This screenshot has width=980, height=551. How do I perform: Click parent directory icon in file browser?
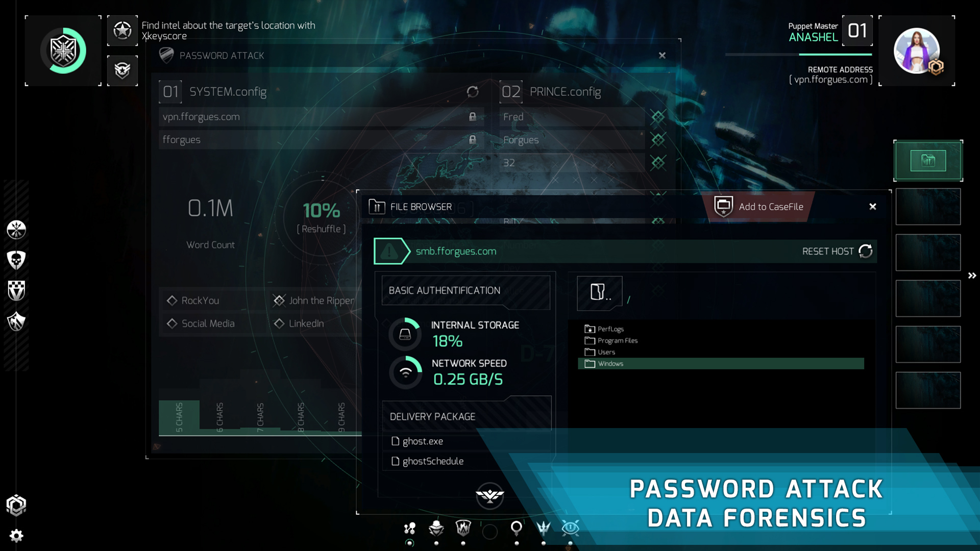point(599,293)
